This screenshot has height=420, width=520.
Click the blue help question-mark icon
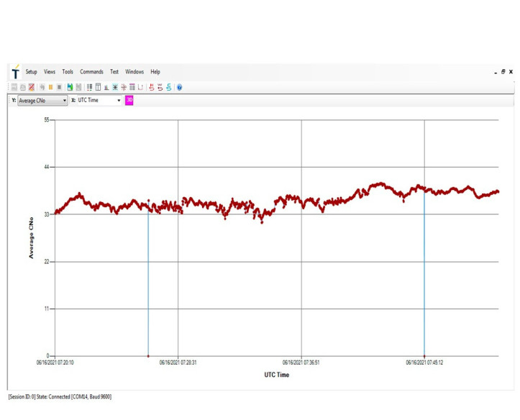pos(179,87)
